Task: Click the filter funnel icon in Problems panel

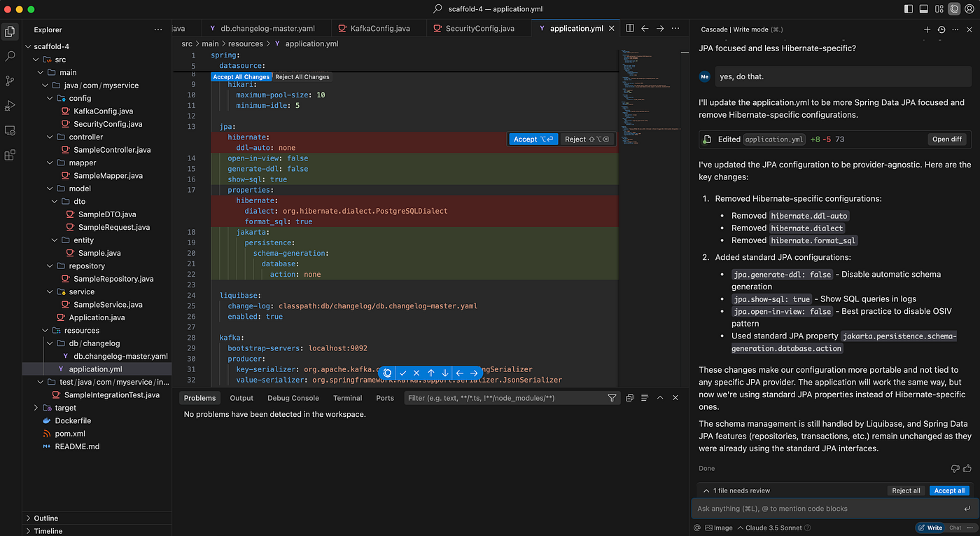Action: point(612,398)
